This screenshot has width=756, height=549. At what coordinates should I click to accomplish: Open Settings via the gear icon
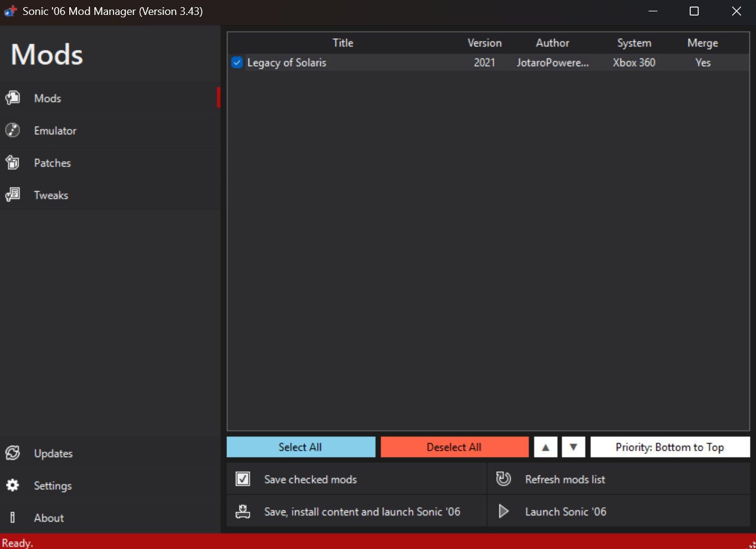tap(13, 485)
